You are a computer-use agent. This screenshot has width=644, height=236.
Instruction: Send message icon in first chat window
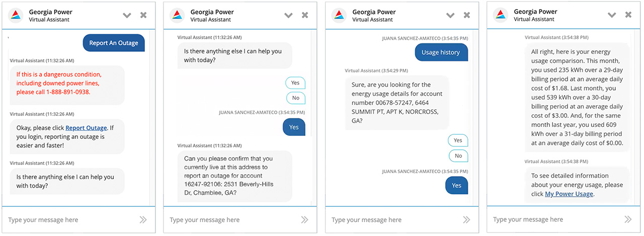[x=143, y=219]
